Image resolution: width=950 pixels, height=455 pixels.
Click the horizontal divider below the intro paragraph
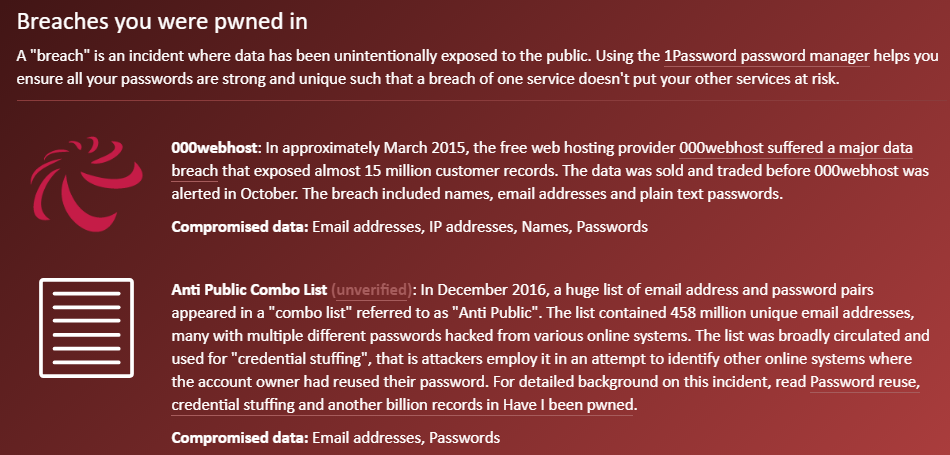pos(483,100)
